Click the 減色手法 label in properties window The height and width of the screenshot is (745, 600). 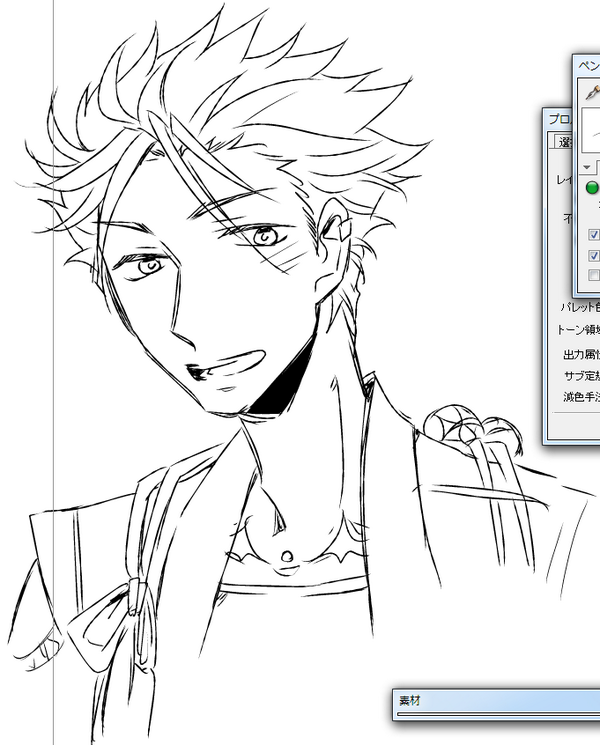click(x=581, y=397)
